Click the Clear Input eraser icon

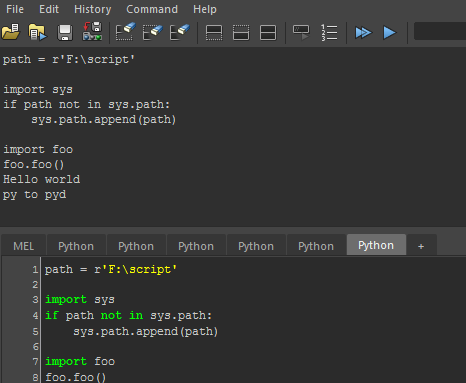[x=153, y=32]
